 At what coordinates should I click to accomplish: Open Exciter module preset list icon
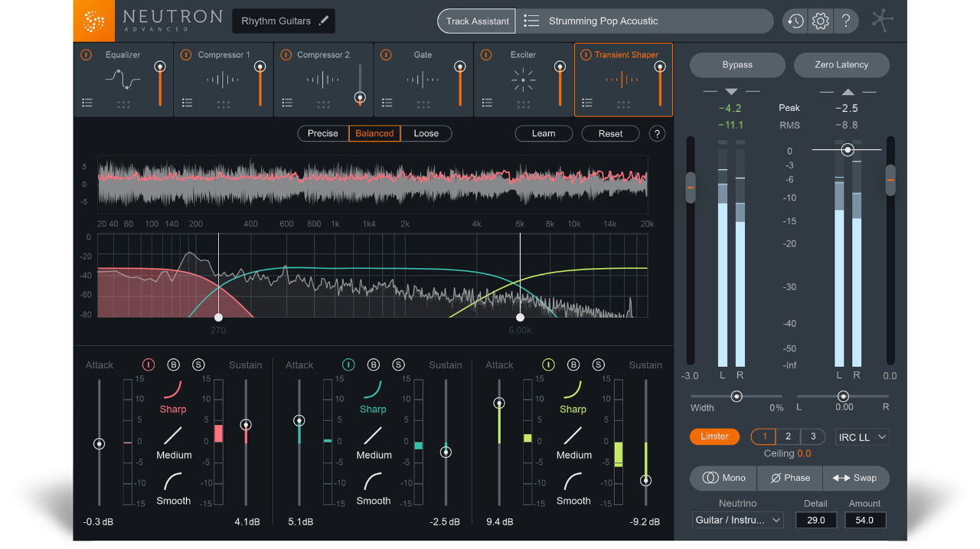(487, 103)
